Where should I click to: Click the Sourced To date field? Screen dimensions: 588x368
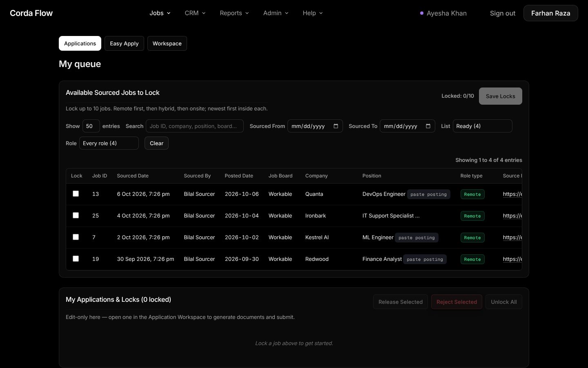407,126
